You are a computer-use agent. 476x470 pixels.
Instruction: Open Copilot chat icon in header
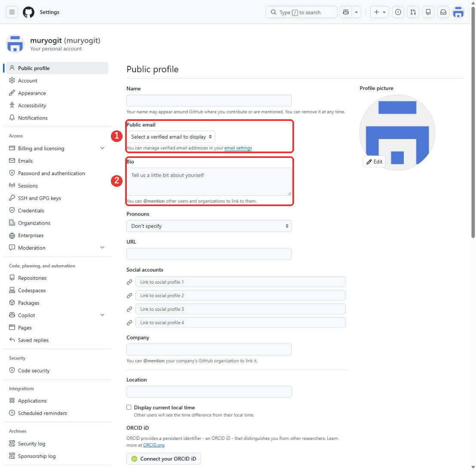coord(346,12)
